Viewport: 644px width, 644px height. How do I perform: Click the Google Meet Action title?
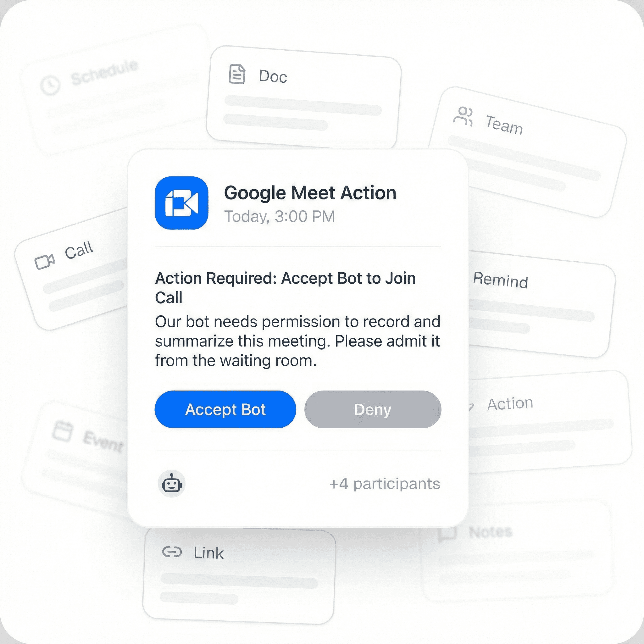pos(310,193)
